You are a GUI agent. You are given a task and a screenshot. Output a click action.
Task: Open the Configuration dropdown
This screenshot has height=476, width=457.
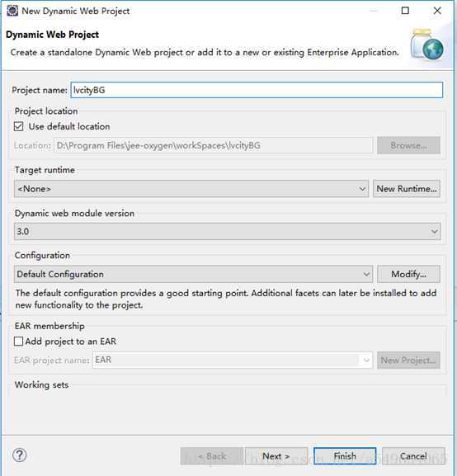[193, 274]
